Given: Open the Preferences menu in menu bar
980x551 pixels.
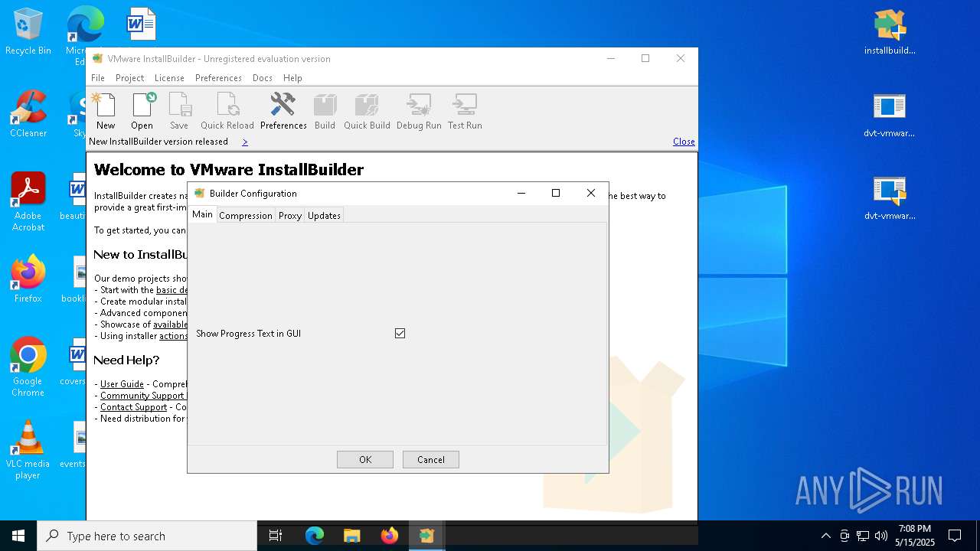Looking at the screenshot, I should click(218, 78).
